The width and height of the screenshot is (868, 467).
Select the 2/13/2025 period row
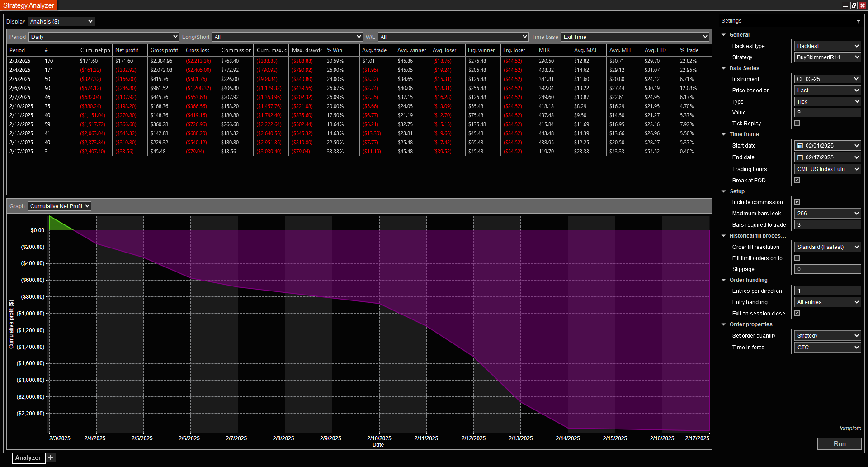click(x=359, y=133)
